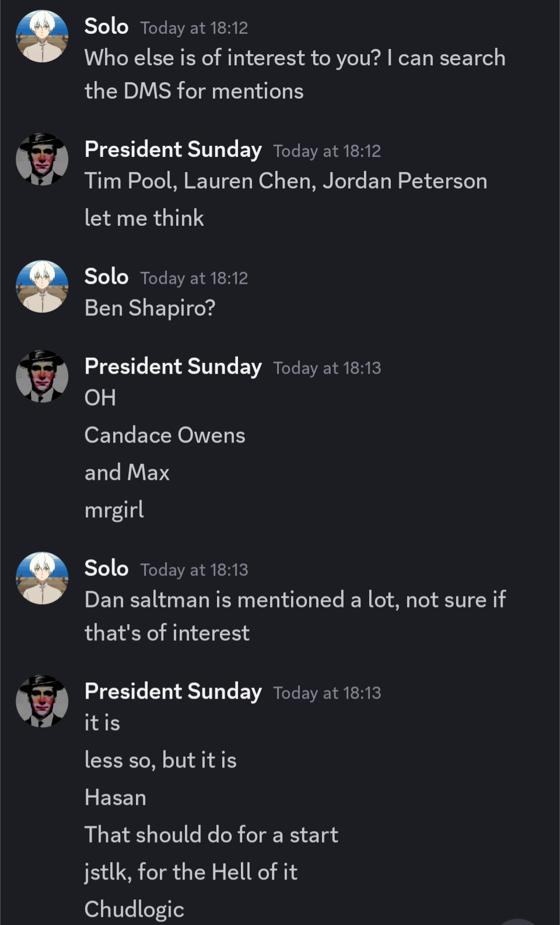Select the Solo username above "Dan saltman" message
The height and width of the screenshot is (925, 560).
106,568
